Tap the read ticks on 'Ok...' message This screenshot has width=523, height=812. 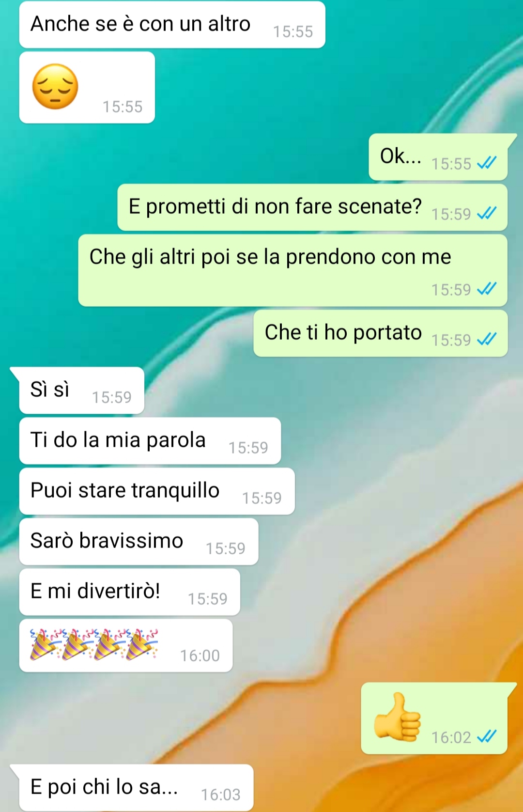click(x=487, y=163)
